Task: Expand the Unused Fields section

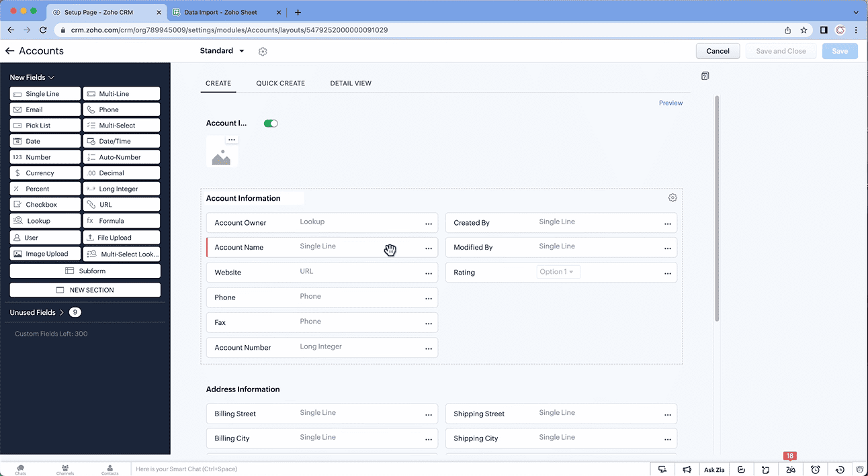Action: [x=61, y=312]
